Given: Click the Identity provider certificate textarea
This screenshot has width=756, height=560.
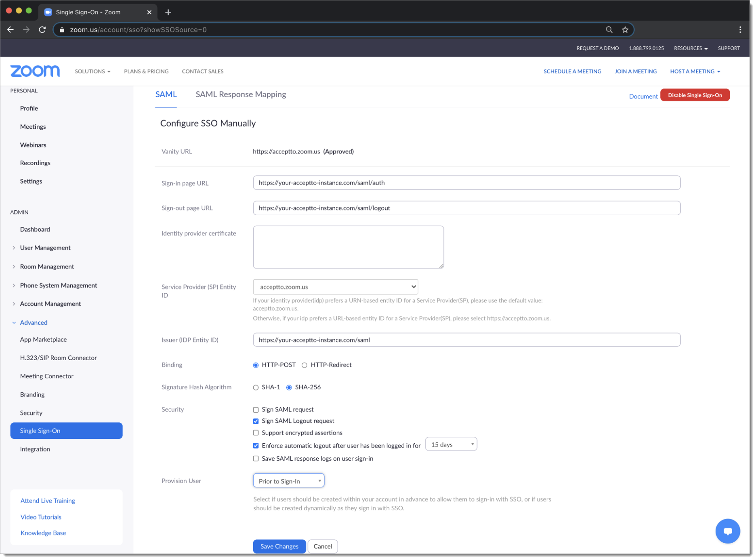Looking at the screenshot, I should [348, 247].
